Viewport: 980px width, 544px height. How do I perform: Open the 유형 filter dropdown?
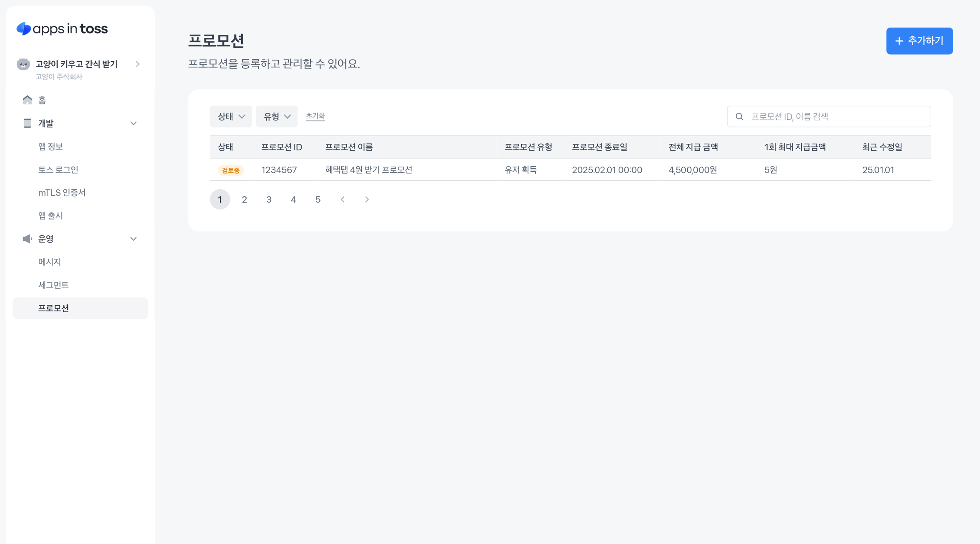(277, 116)
